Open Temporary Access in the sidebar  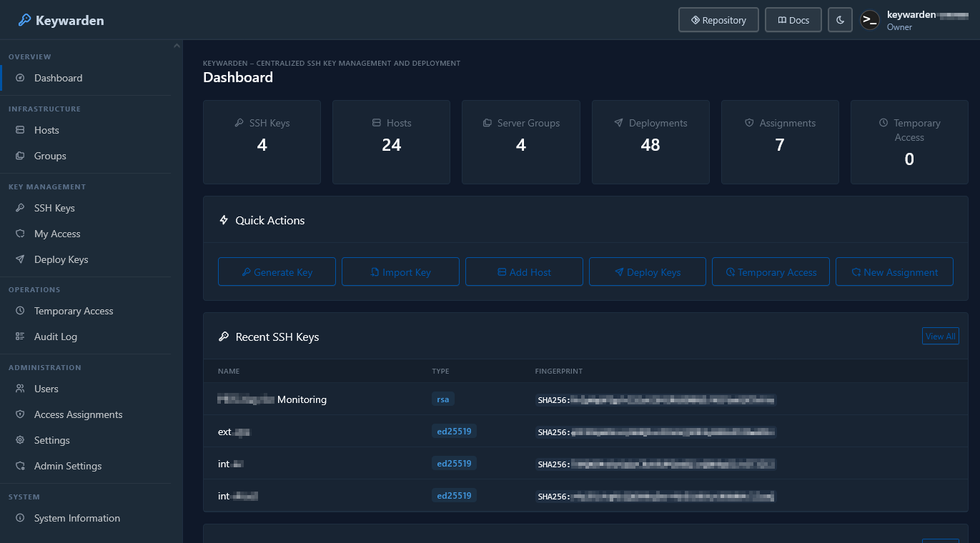coord(86,311)
